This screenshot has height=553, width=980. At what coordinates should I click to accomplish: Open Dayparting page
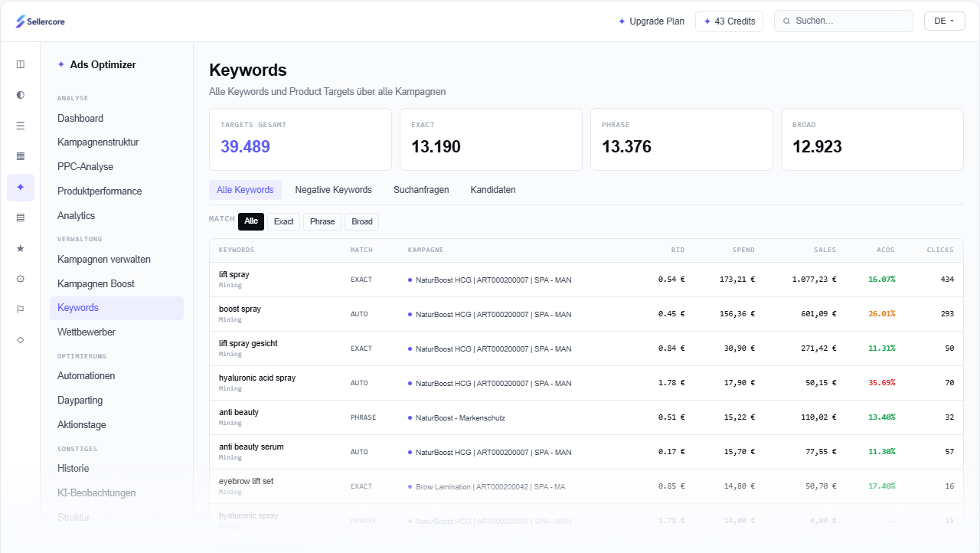116,401
